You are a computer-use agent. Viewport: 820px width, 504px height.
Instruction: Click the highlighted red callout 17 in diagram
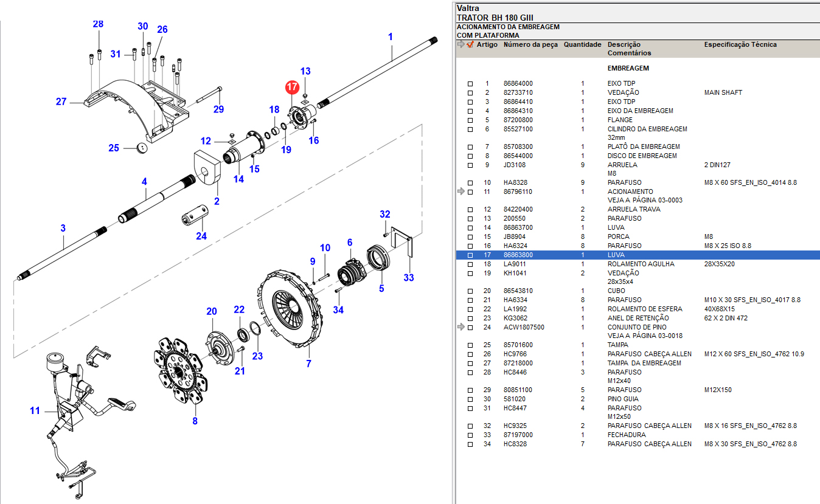point(291,88)
